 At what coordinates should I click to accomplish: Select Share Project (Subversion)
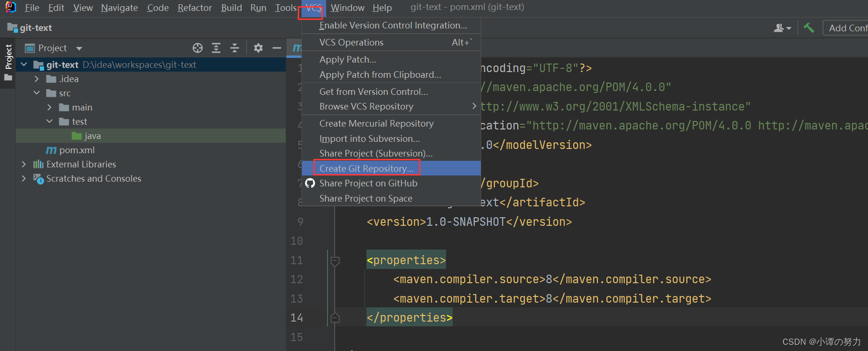[x=392, y=153]
